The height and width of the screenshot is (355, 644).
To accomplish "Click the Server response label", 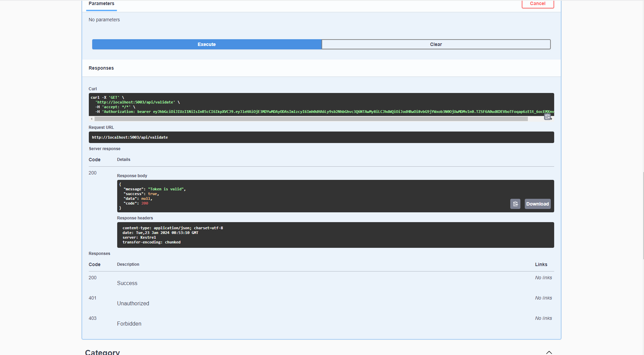I will coord(105,149).
